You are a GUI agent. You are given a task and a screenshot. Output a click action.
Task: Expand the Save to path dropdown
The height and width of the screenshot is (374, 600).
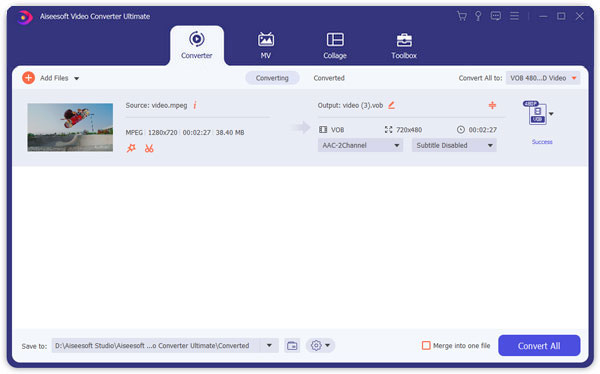(269, 346)
